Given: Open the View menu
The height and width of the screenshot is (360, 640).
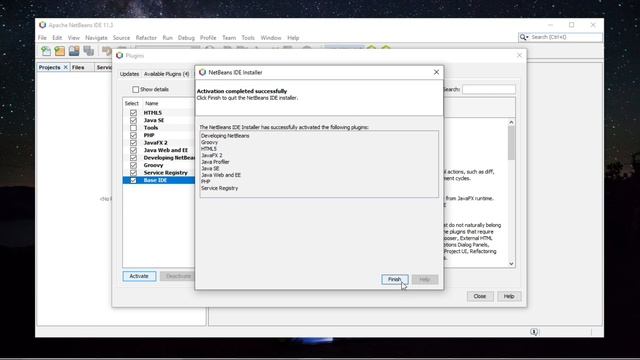Looking at the screenshot, I should tap(73, 38).
